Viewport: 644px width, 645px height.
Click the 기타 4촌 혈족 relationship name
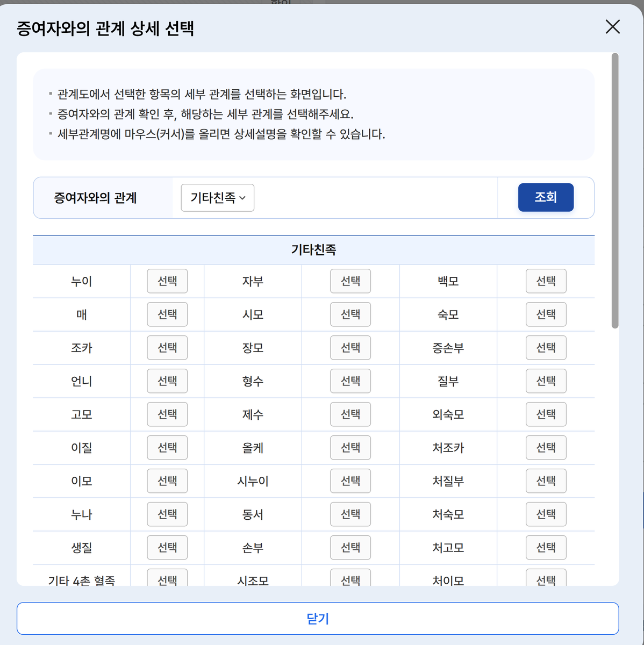(82, 580)
